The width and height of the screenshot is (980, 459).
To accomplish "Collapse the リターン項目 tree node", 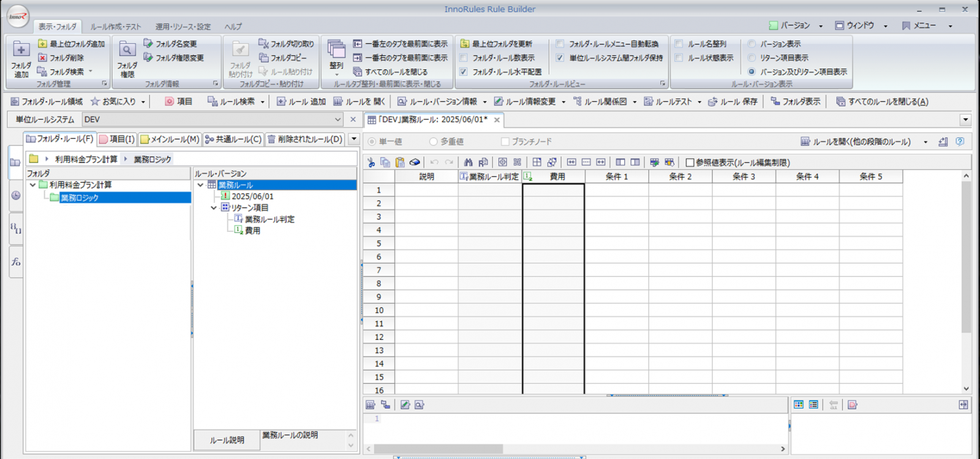I will (x=214, y=208).
